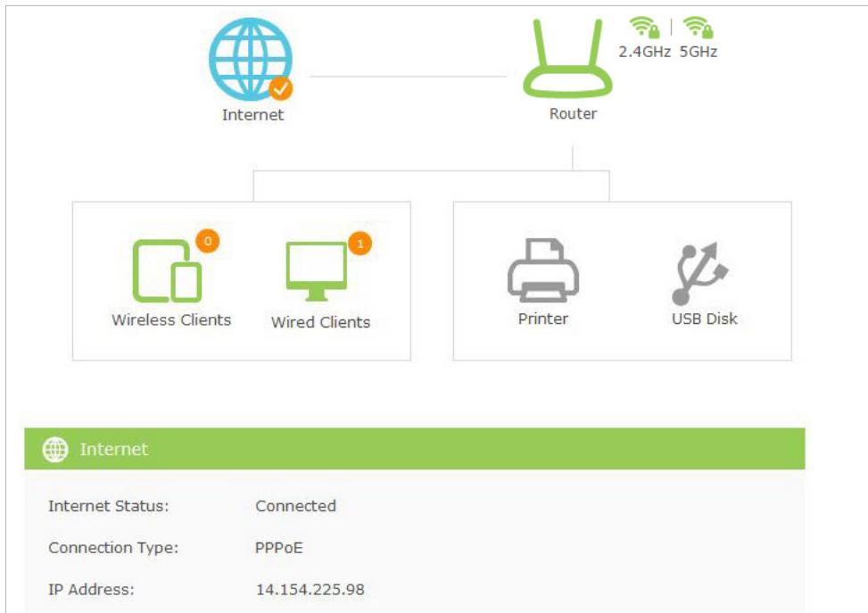Click the 5GHz wireless signal icon

[698, 27]
